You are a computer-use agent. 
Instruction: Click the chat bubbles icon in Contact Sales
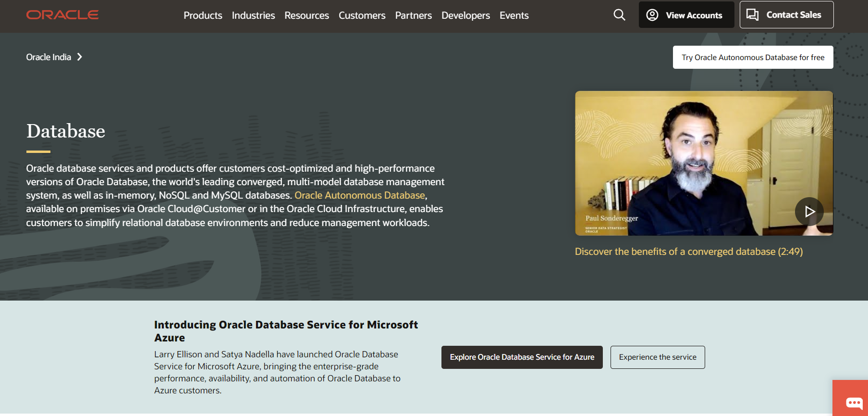pos(752,15)
